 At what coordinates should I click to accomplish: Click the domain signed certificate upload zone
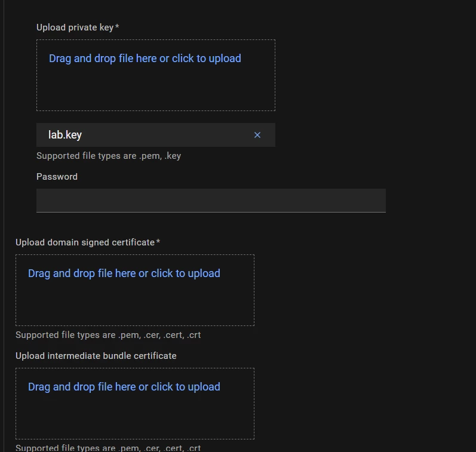(x=135, y=290)
